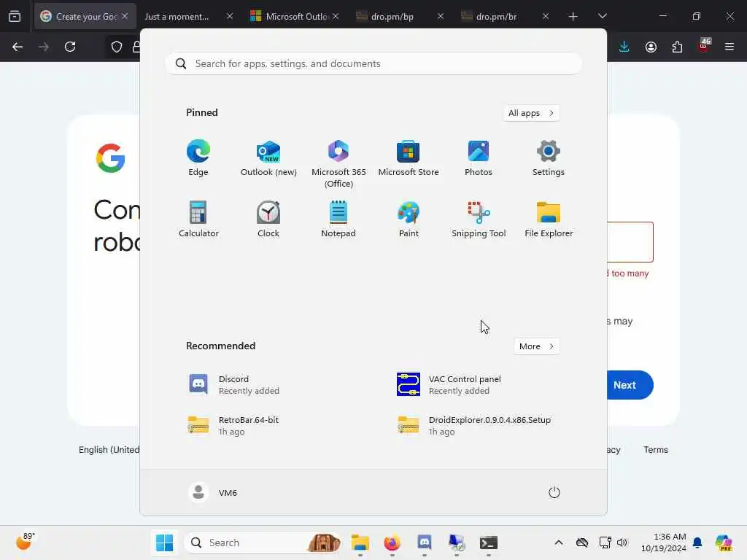Open File Explorer pinned app
The width and height of the screenshot is (747, 560).
[549, 219]
